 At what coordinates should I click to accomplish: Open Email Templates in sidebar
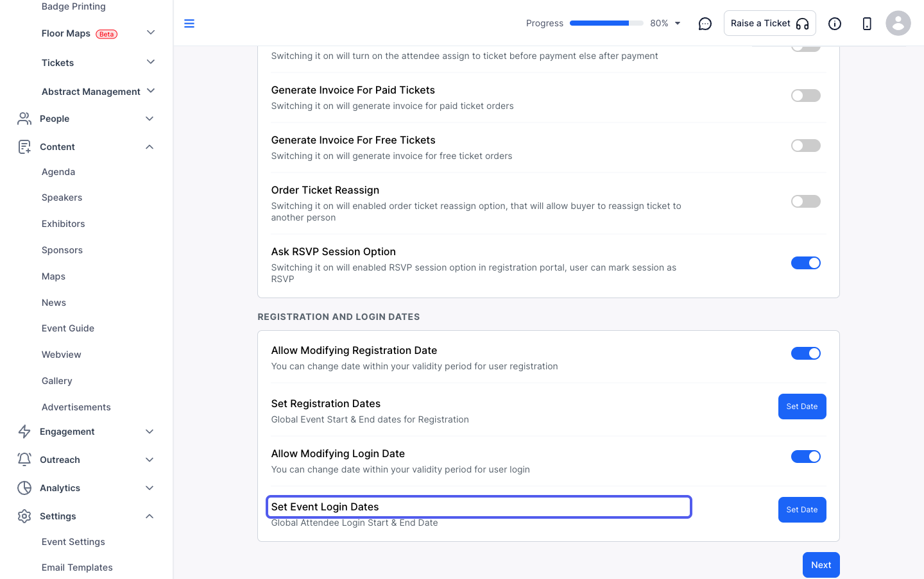(77, 567)
